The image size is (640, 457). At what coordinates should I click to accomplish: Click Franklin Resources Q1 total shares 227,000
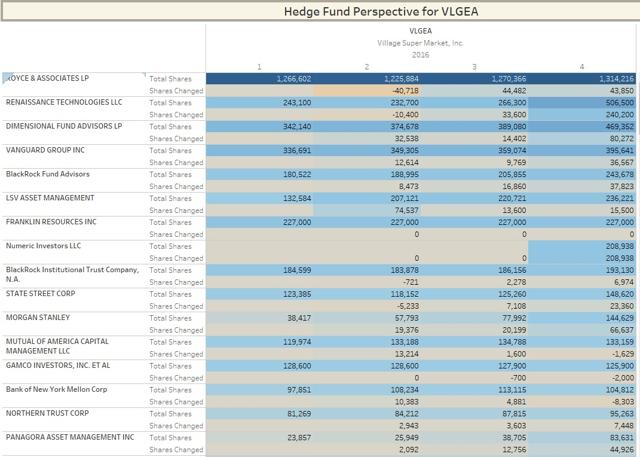coord(259,222)
